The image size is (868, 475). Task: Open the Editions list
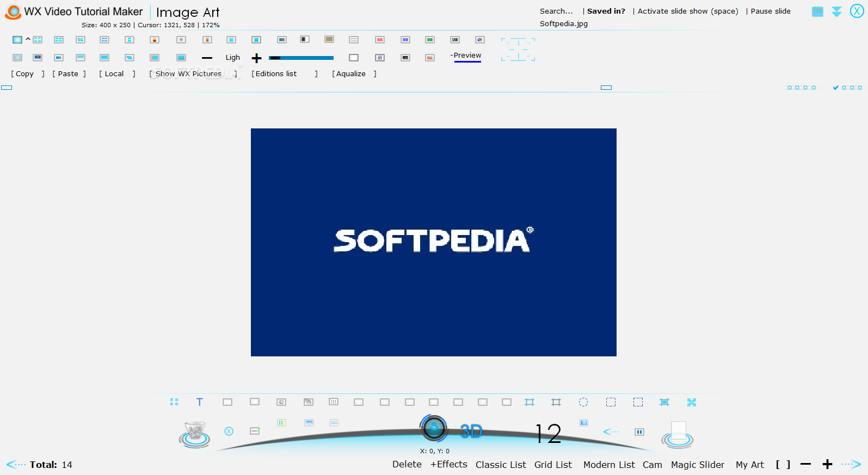point(285,74)
